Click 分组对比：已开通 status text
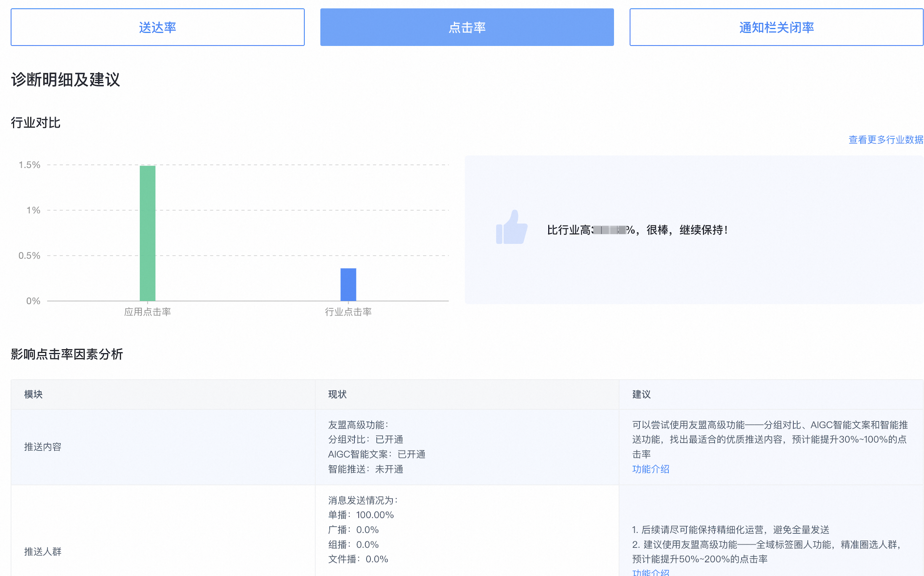 366,439
